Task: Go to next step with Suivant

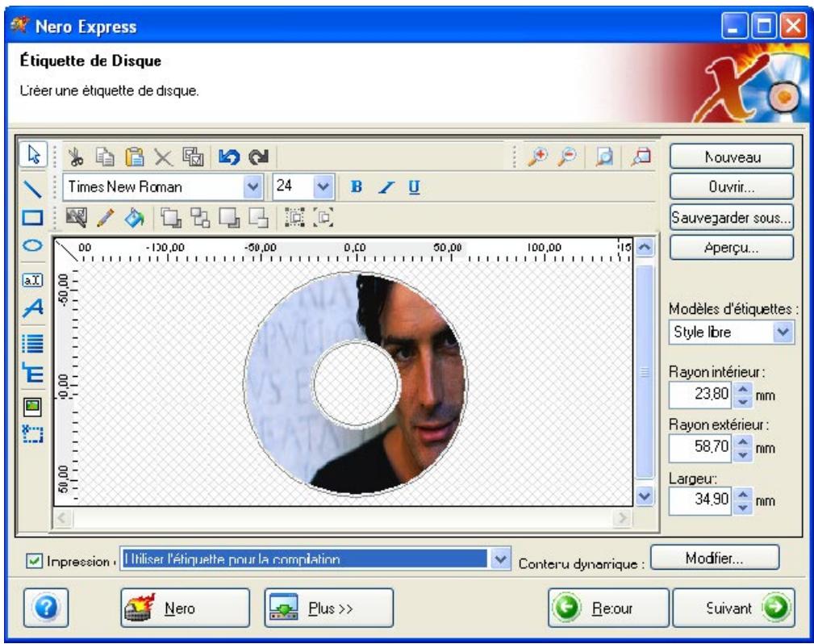Action: pyautogui.click(x=733, y=608)
